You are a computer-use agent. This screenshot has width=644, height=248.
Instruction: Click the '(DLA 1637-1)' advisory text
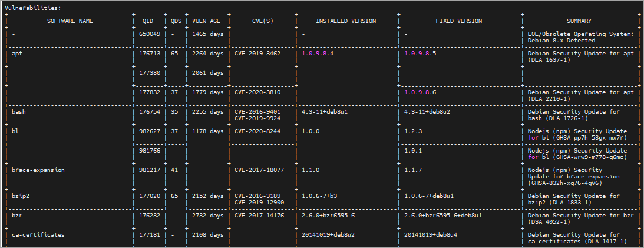pyautogui.click(x=548, y=60)
